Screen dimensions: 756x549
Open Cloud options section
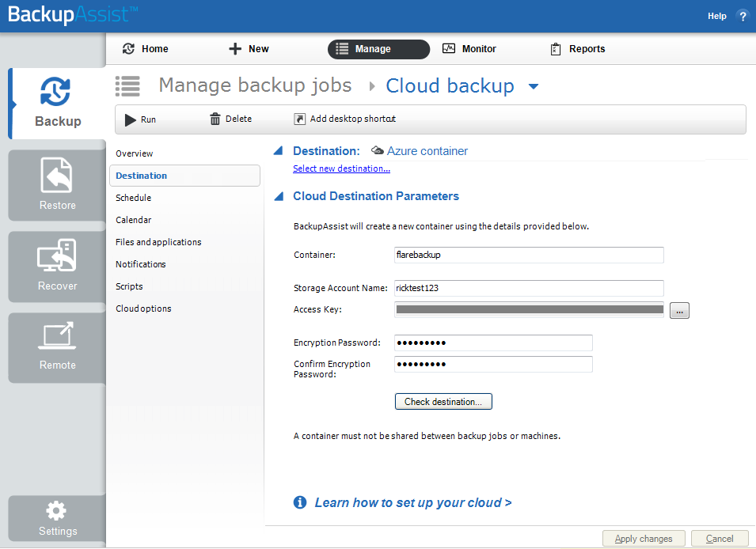pos(143,309)
